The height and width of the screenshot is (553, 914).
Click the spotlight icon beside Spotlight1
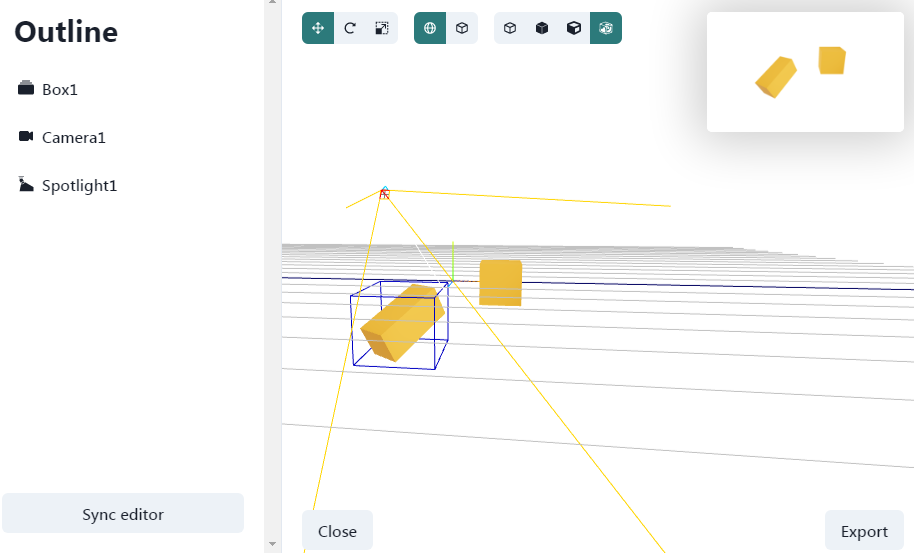pos(25,184)
